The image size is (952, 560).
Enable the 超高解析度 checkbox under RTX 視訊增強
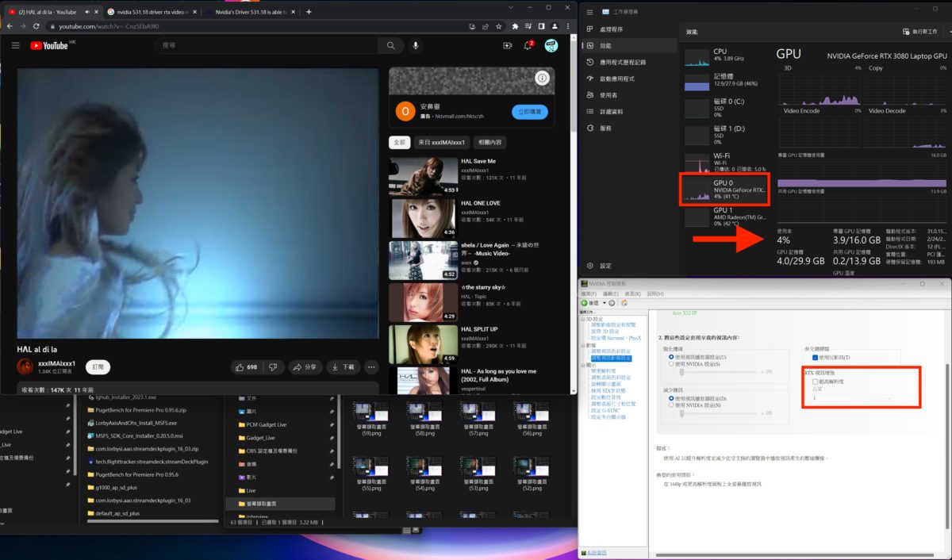point(815,382)
